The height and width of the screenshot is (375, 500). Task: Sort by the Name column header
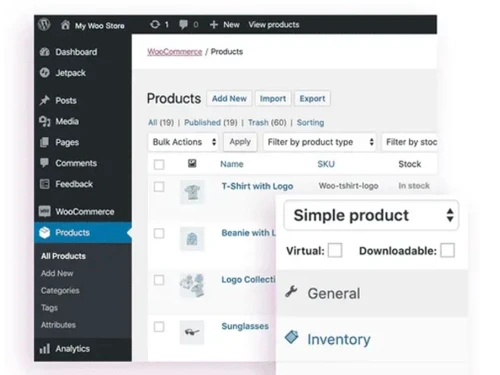coord(232,164)
